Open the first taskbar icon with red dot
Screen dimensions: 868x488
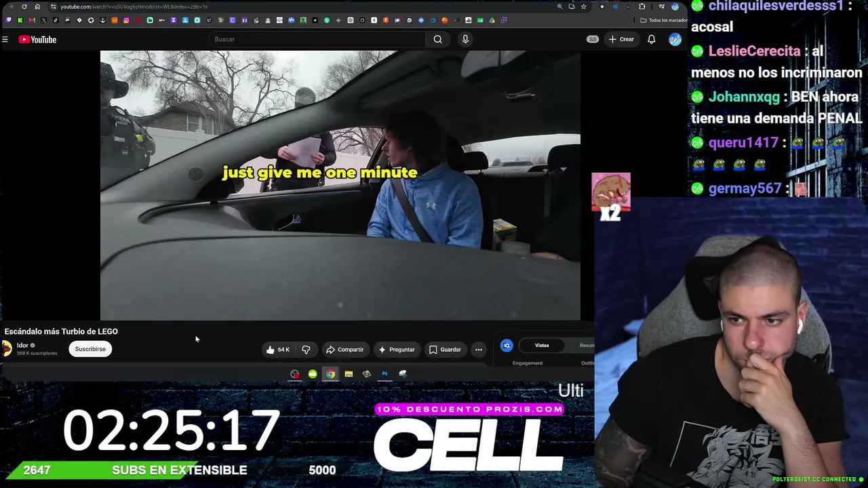click(x=294, y=374)
